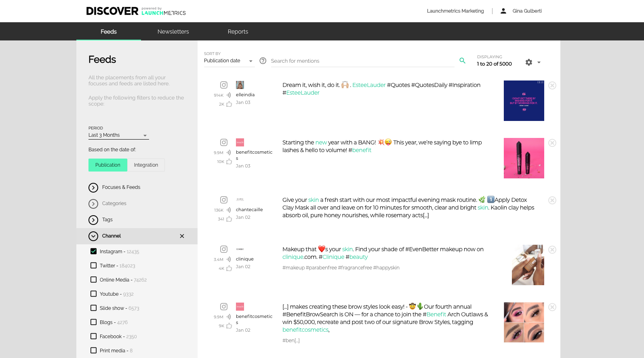
Task: Click the likes thumbs-up icon on elleindia post
Action: [229, 104]
